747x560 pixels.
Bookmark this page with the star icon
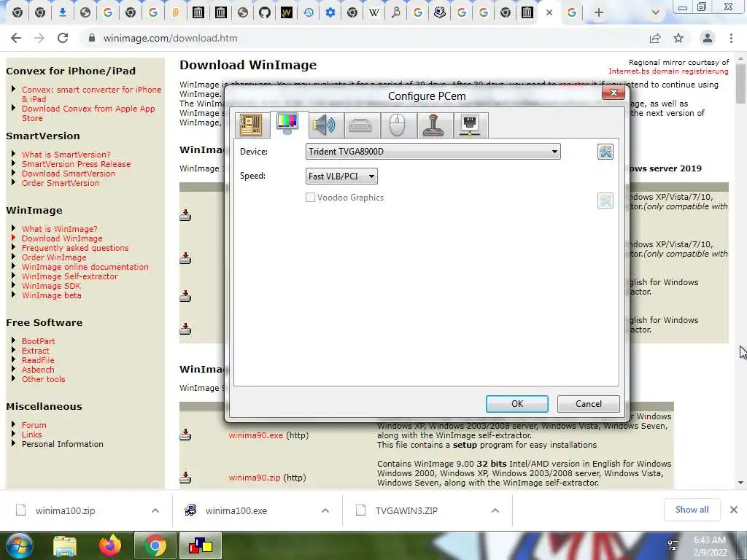678,38
